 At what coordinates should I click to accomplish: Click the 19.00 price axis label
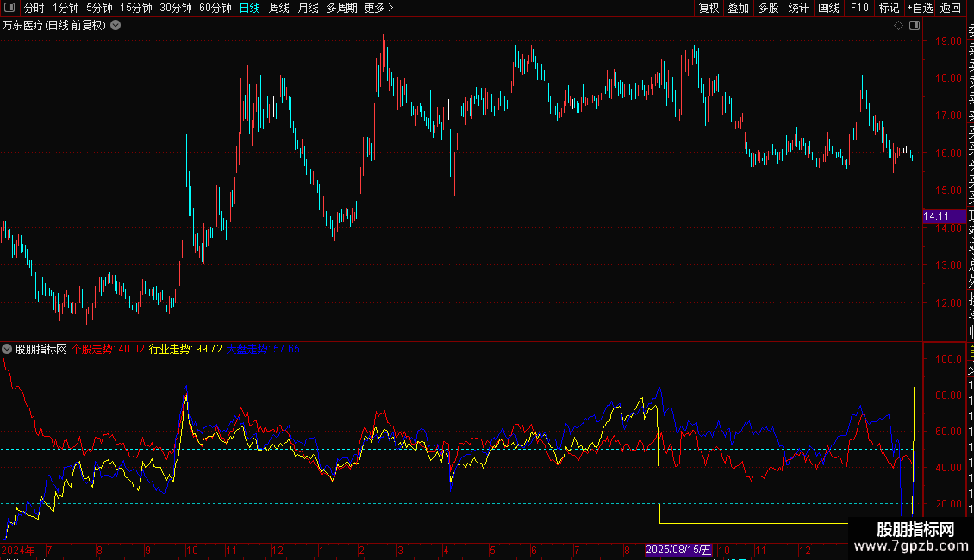click(x=948, y=41)
